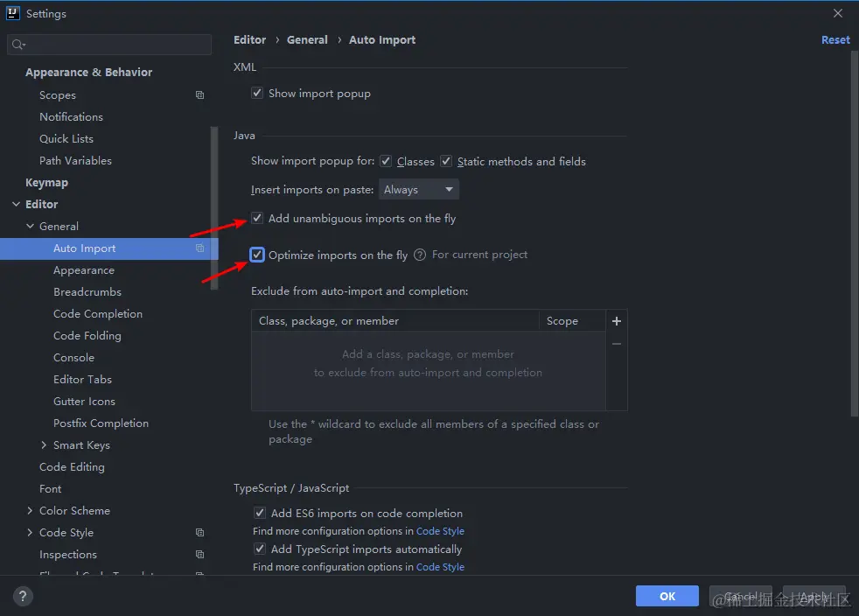Close the Settings dialog with X

point(838,13)
